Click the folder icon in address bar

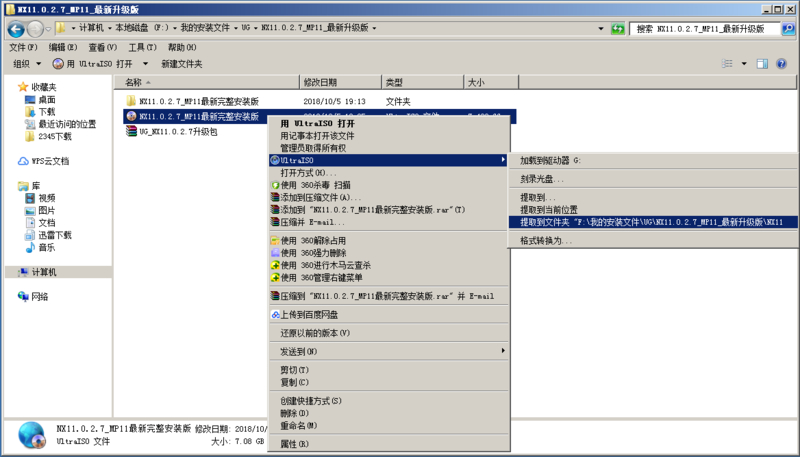[61, 28]
